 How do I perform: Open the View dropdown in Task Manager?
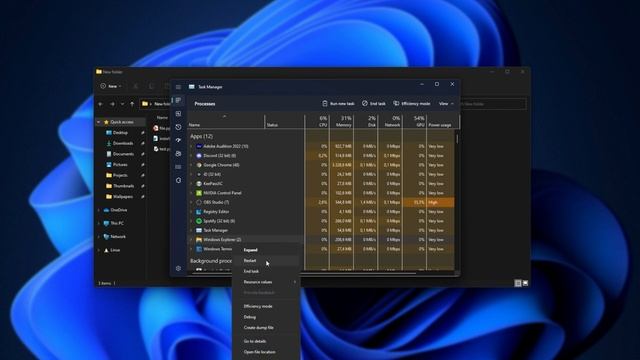click(x=446, y=104)
